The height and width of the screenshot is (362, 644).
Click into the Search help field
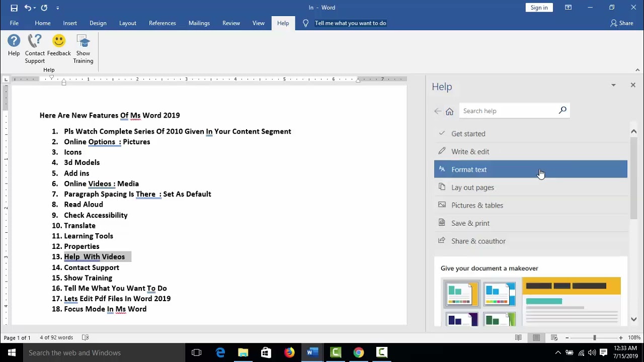click(x=508, y=111)
